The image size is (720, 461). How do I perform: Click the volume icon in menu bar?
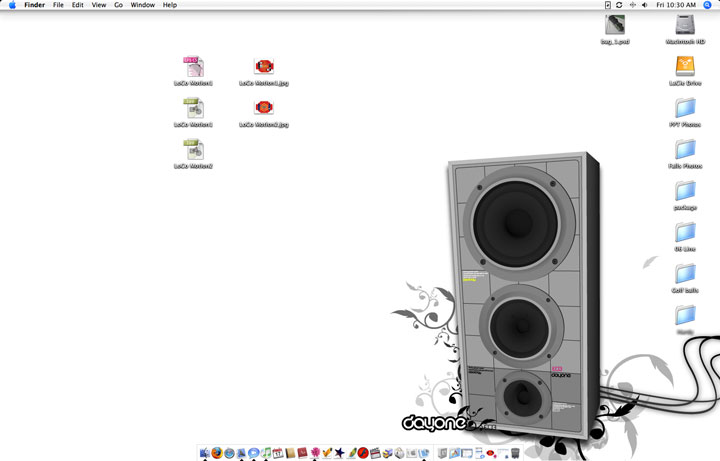click(645, 5)
